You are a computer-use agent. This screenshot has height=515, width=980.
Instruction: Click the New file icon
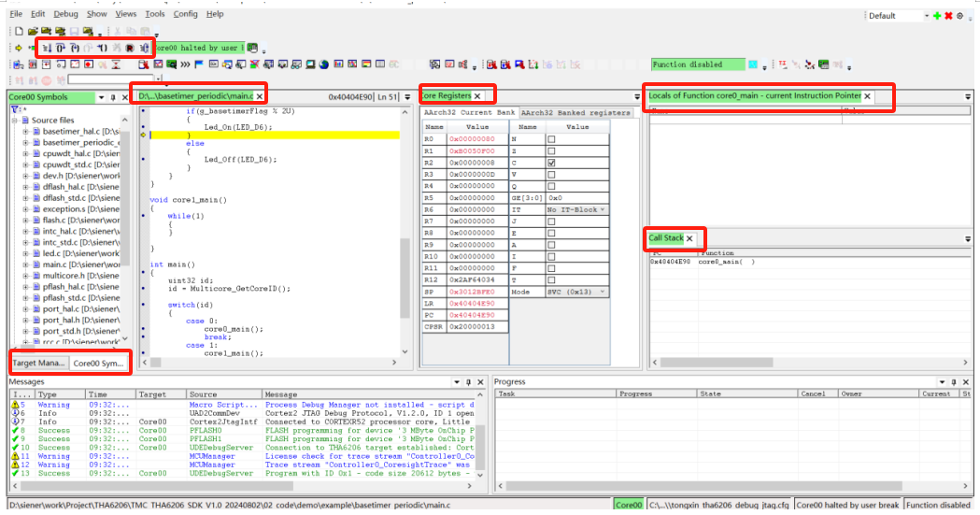pyautogui.click(x=19, y=31)
